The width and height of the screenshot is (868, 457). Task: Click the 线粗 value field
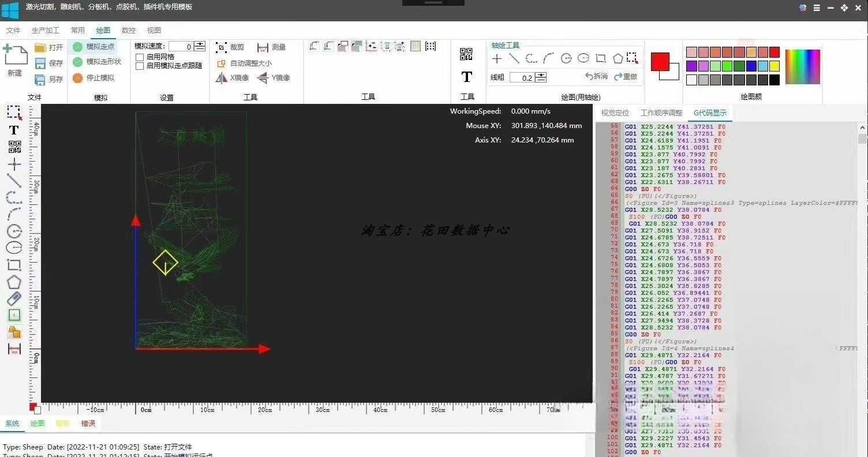[x=522, y=77]
